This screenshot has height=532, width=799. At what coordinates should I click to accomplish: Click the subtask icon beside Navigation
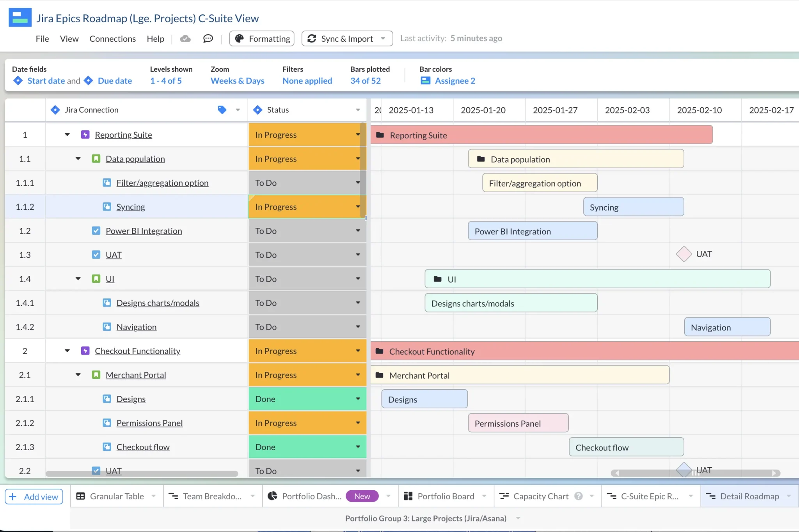[107, 327]
